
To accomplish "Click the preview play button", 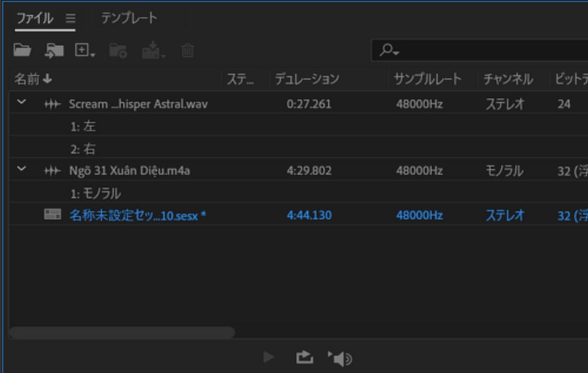I will 269,357.
